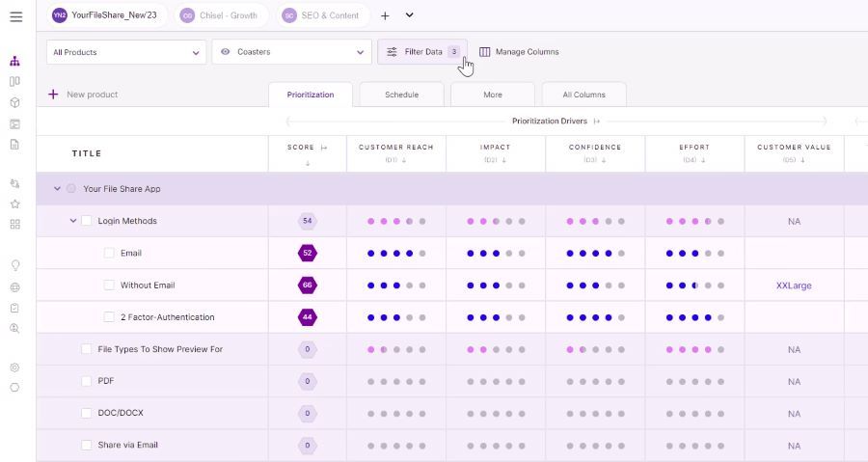The image size is (868, 462).
Task: Click the sort arrow under Impact header
Action: click(x=503, y=160)
